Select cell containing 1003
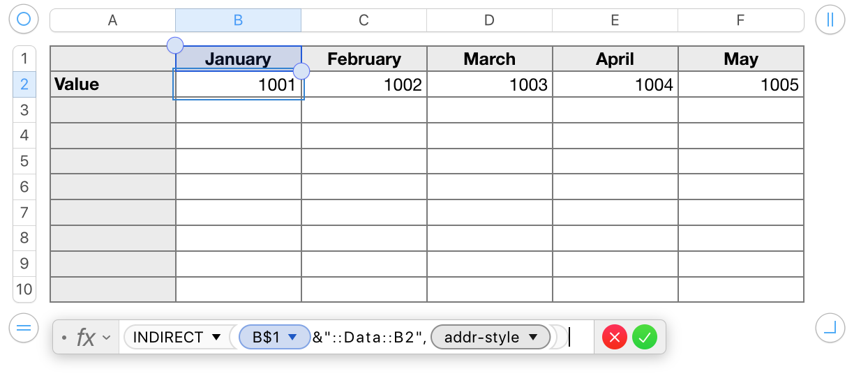Viewport: 868px width, 385px height. (490, 85)
